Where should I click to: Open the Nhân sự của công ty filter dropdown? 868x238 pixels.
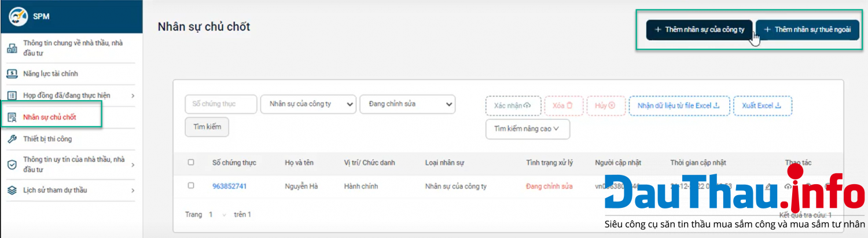pos(308,104)
